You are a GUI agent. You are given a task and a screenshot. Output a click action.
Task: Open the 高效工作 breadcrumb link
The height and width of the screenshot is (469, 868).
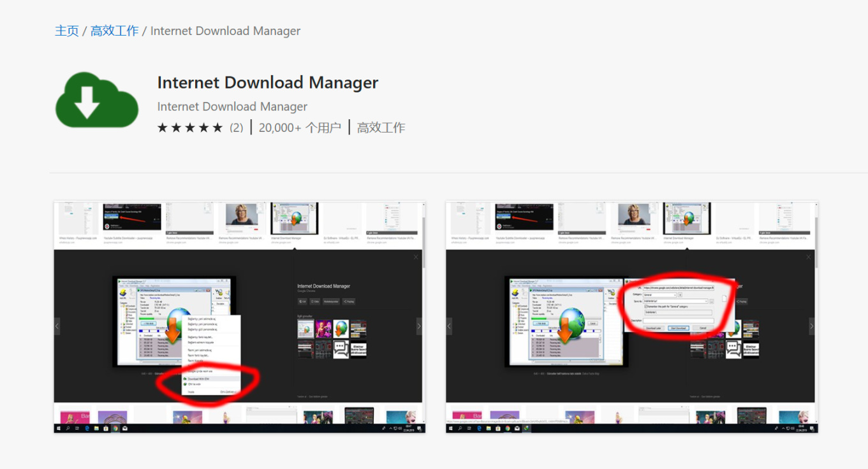[114, 31]
